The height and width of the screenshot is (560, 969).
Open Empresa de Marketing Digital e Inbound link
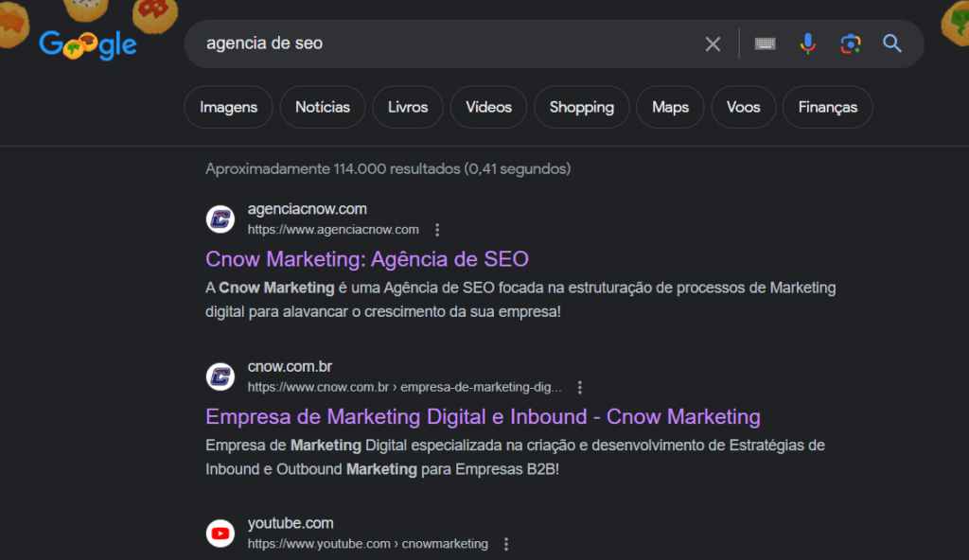(483, 416)
